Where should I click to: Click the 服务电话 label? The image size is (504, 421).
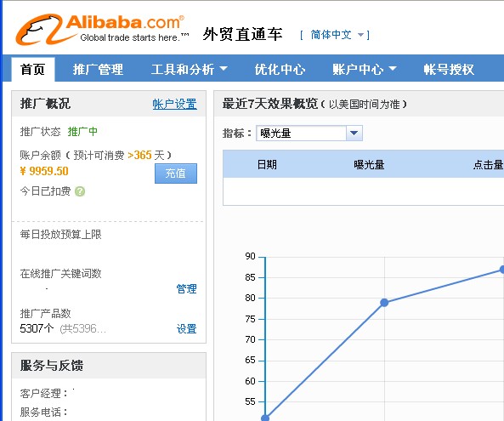[43, 412]
